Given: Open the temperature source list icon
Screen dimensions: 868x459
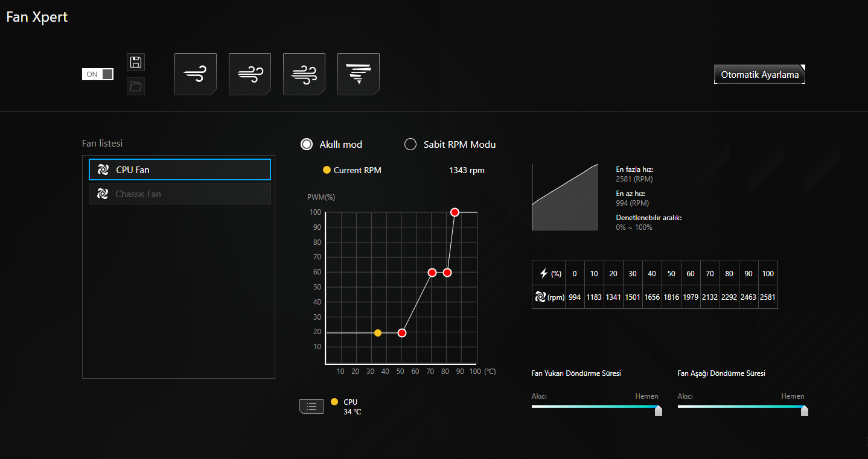Looking at the screenshot, I should click(311, 407).
